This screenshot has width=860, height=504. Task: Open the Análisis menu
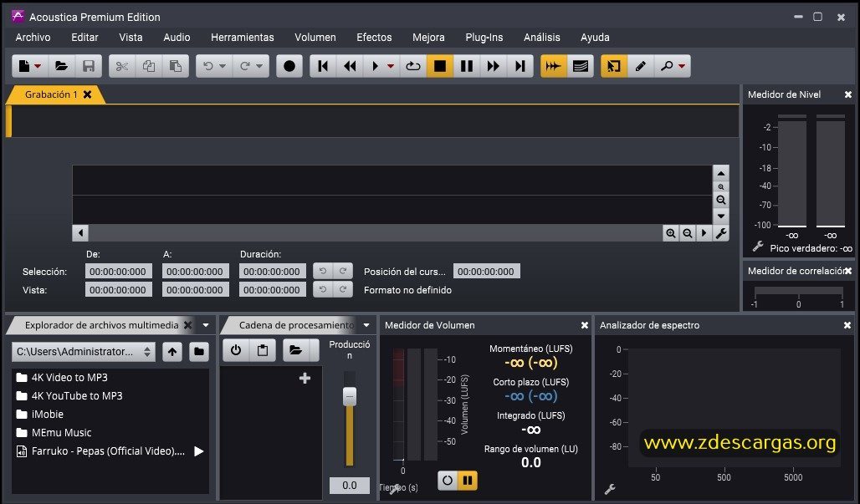542,38
